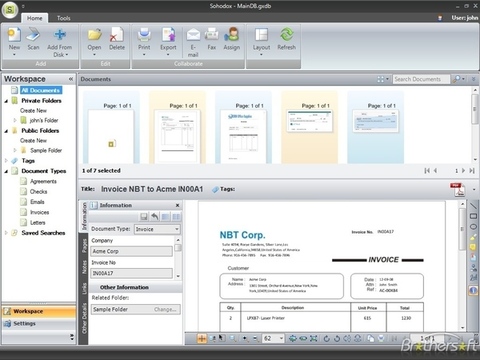The image size is (480, 360).
Task: Click the rotate clockwise icon in viewer toolbar
Action: point(327,339)
